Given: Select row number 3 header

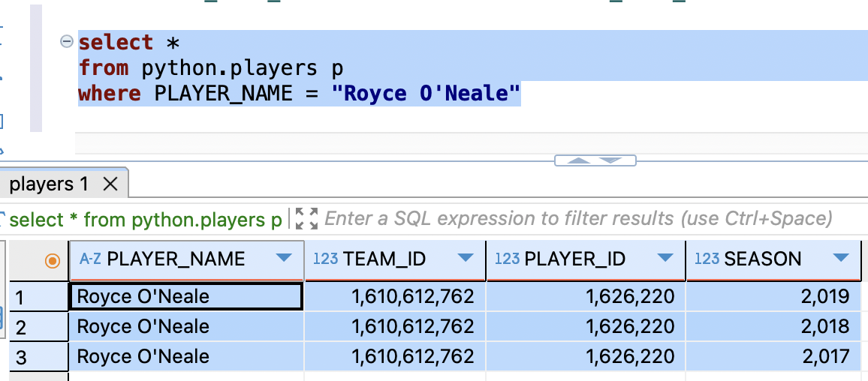Looking at the screenshot, I should pyautogui.click(x=39, y=357).
